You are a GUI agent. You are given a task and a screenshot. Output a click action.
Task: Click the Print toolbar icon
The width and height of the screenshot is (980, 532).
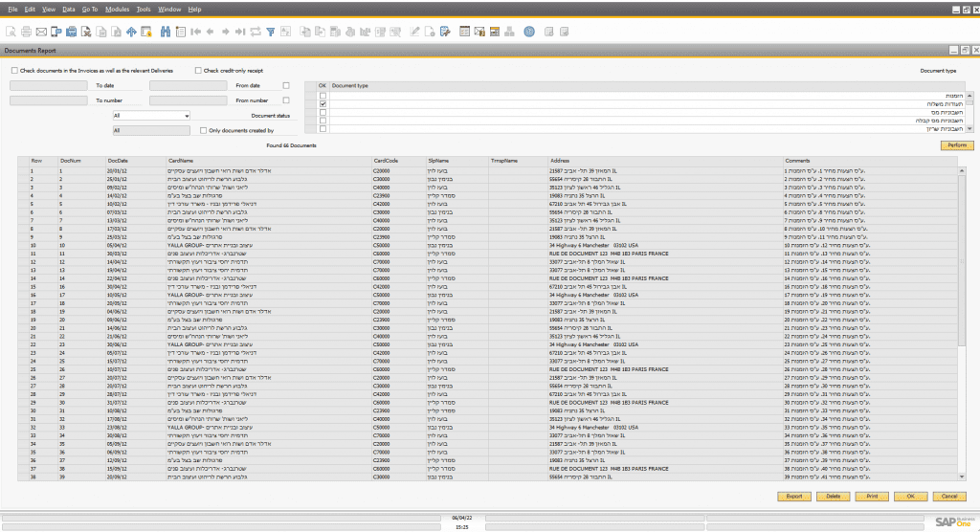27,32
